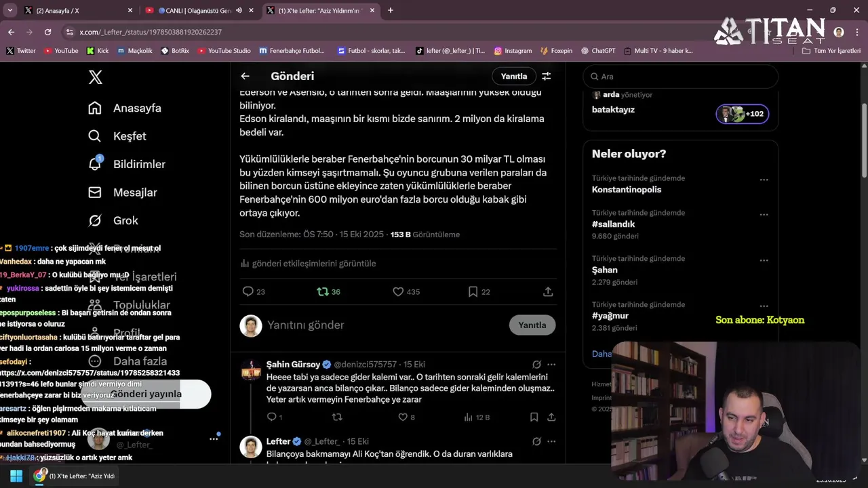
Task: Open more options for #sallandık trend
Action: coord(764,215)
